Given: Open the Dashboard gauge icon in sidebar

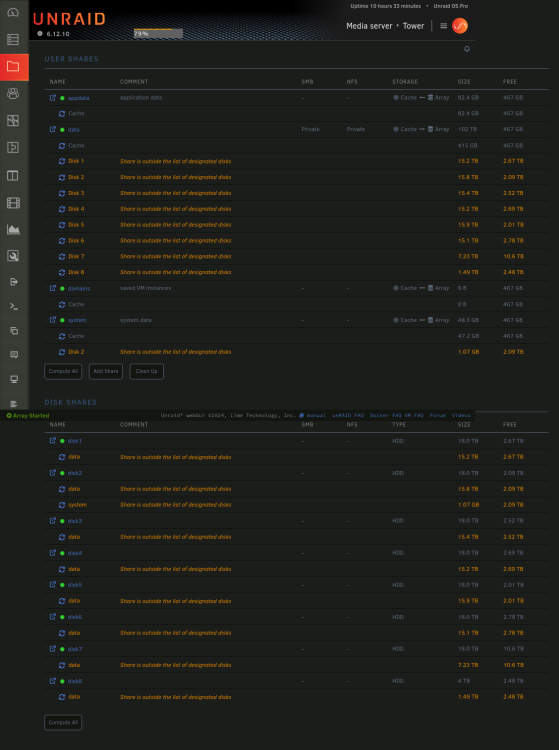Looking at the screenshot, I should coord(13,12).
